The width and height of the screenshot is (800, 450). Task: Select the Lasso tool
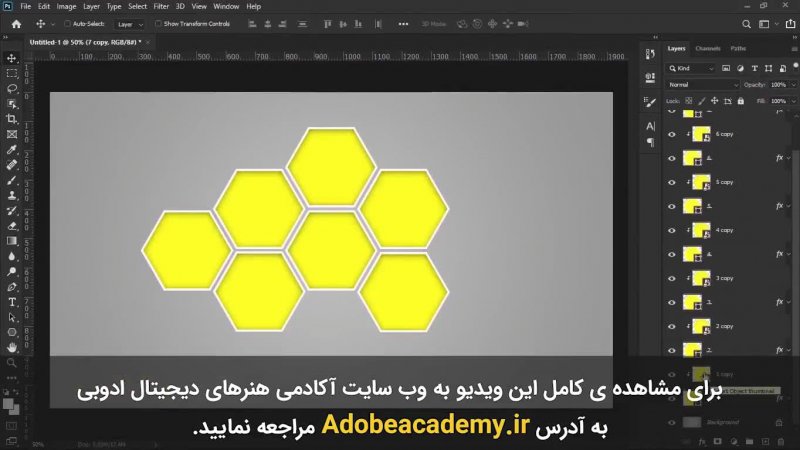12,88
